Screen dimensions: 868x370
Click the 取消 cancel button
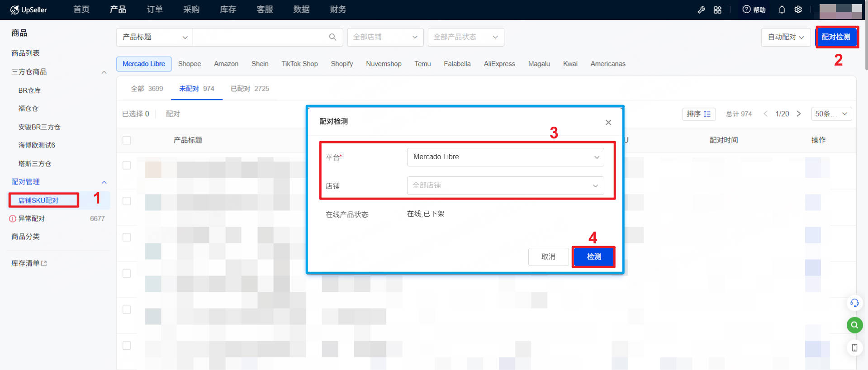(548, 257)
